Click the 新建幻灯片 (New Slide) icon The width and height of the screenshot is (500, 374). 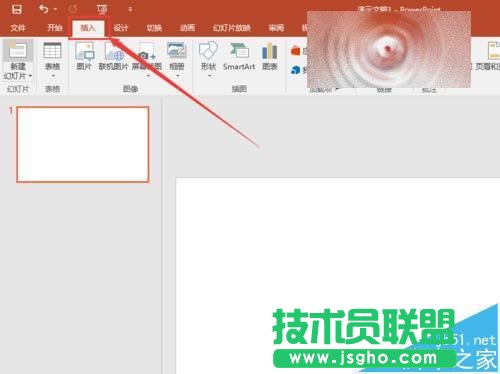click(x=18, y=50)
